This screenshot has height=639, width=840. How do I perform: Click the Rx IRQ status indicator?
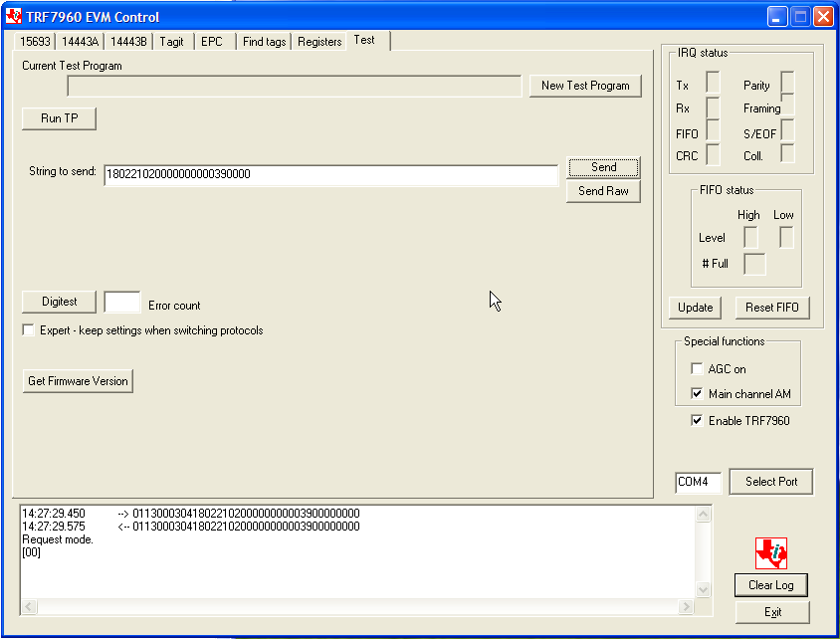pos(713,107)
